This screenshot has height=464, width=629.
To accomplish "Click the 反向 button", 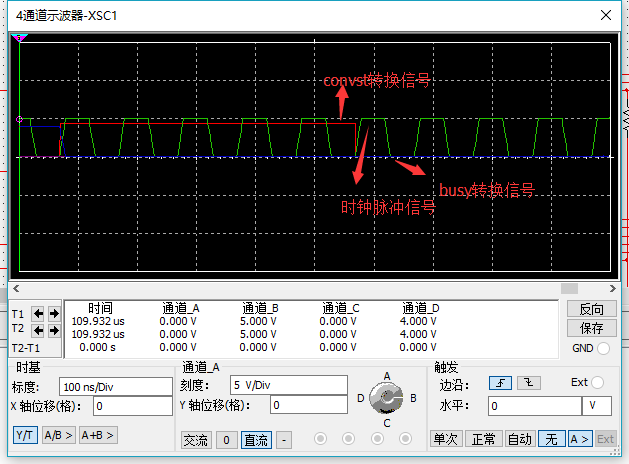I will (x=592, y=309).
